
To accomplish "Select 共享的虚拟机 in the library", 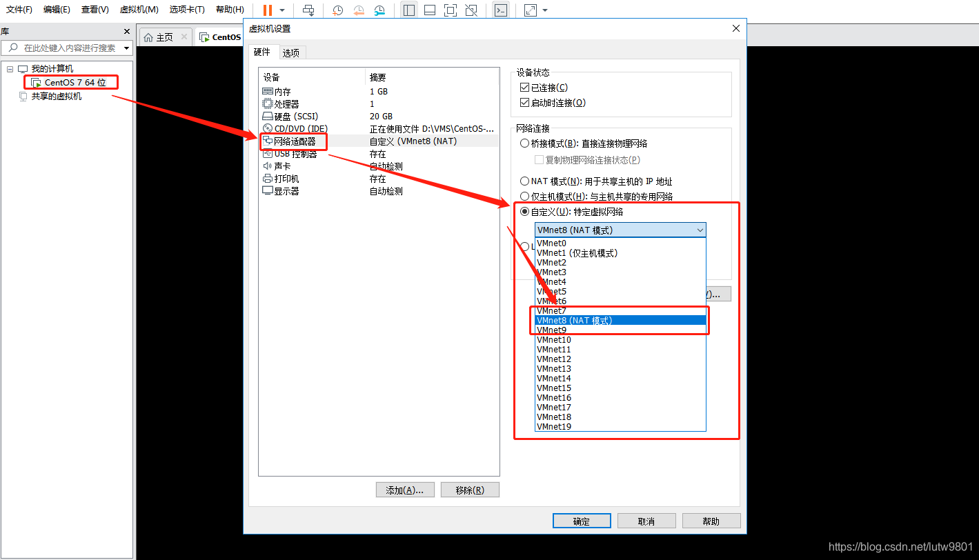I will pyautogui.click(x=57, y=97).
